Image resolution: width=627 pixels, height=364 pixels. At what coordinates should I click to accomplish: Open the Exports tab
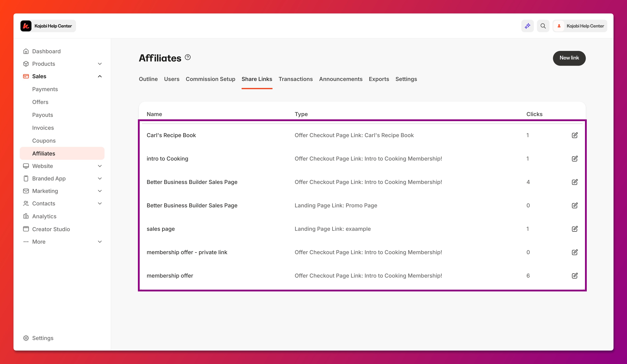click(x=379, y=79)
